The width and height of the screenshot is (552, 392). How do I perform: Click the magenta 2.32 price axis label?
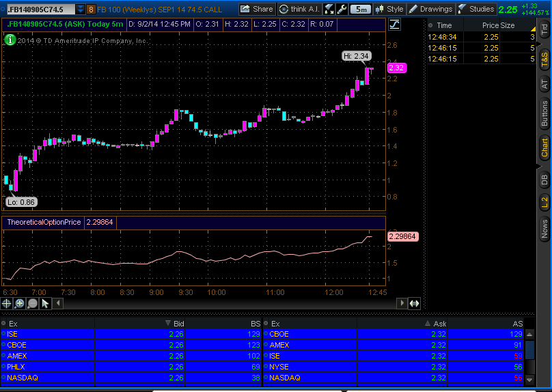tap(397, 68)
